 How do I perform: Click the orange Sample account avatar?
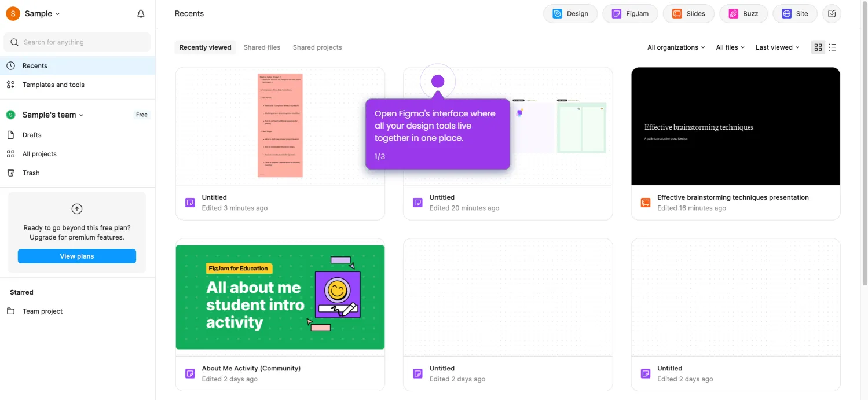click(x=13, y=13)
